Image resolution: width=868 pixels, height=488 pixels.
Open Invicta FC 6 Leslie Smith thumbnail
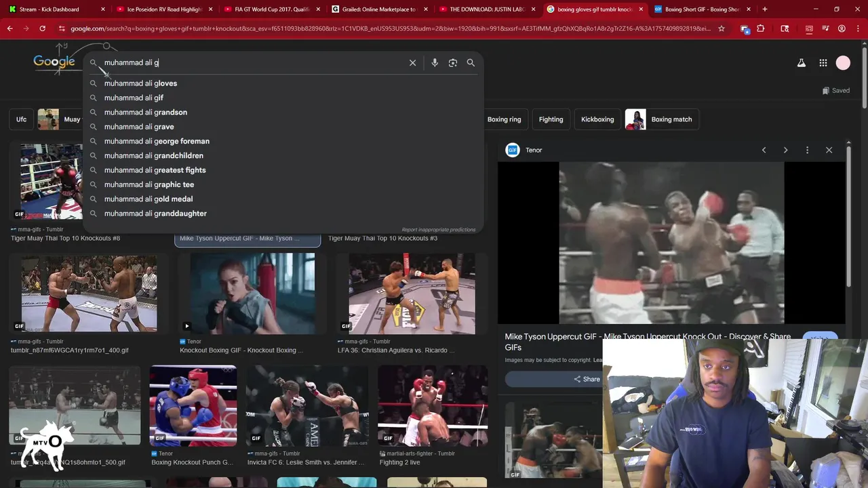pos(307,405)
